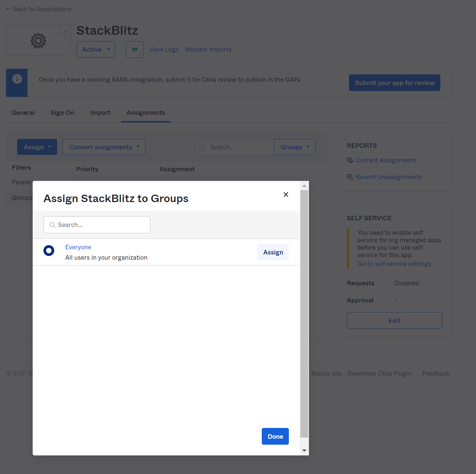
Task: Open the Groups filter dropdown
Action: pyautogui.click(x=294, y=147)
